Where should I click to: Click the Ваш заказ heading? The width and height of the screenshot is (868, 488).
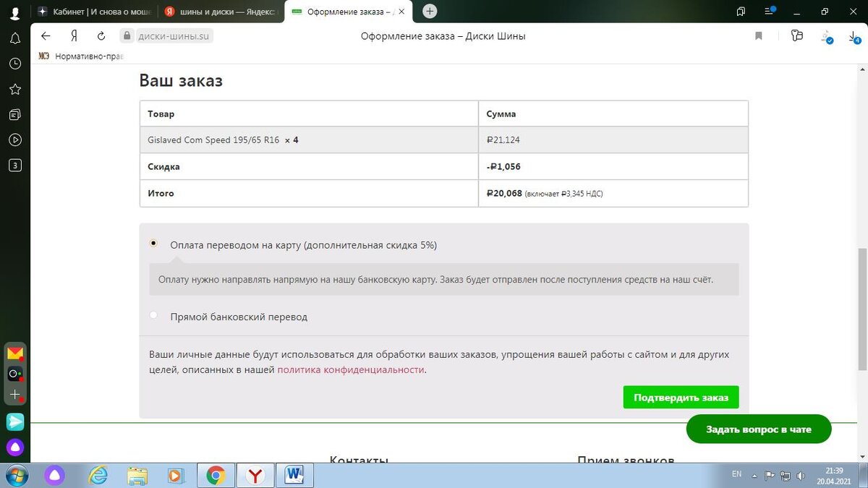(181, 81)
